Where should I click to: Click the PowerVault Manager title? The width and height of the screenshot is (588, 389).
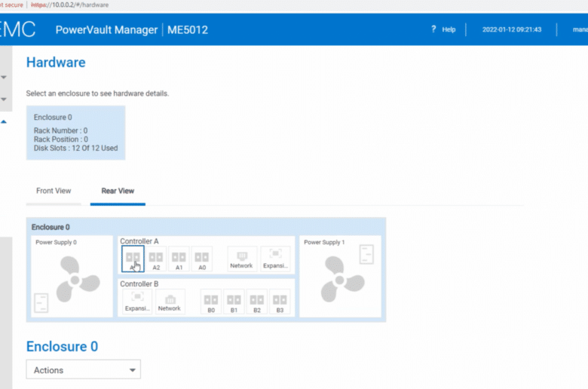tap(106, 29)
